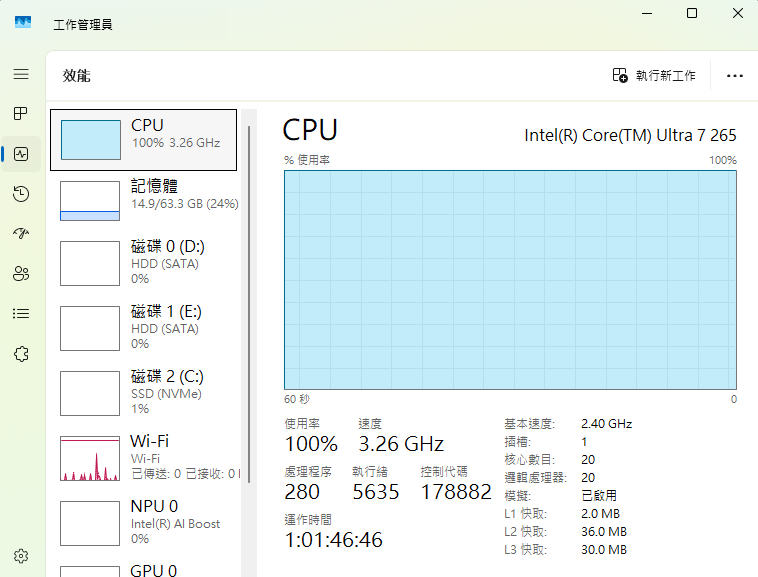Open the Services puzzle icon page

point(21,354)
